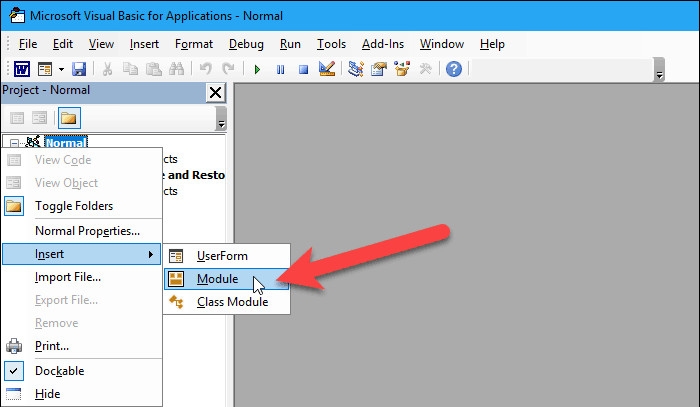Open the Project Explorer toolbar icon
Image resolution: width=700 pixels, height=407 pixels.
(355, 69)
